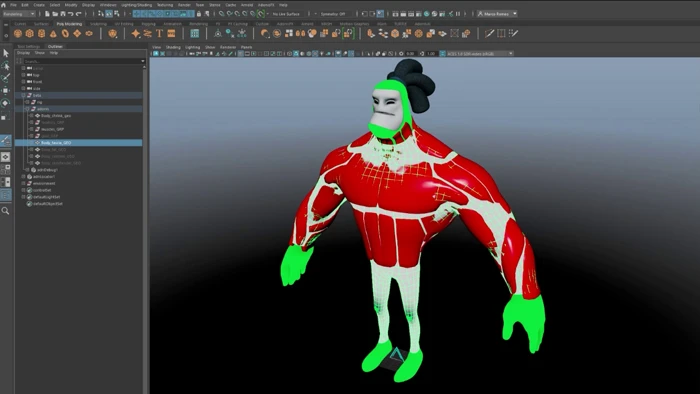This screenshot has height=394, width=700.
Task: Select the Insert Edge Loop shelf icon
Action: click(x=501, y=33)
